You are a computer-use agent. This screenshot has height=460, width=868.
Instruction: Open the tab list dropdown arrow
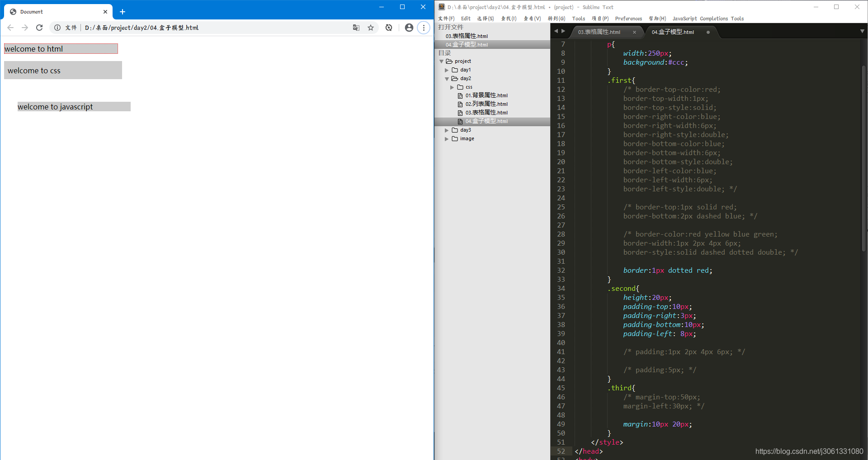point(862,31)
